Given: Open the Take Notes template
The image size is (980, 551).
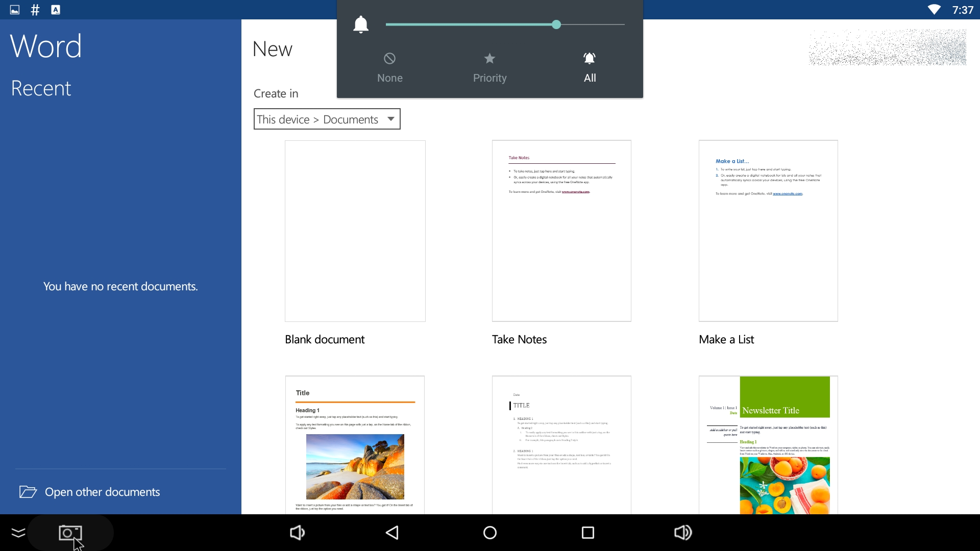Looking at the screenshot, I should coord(561,231).
